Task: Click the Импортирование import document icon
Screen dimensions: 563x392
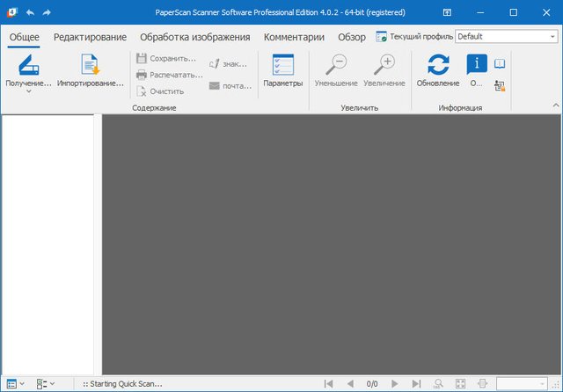Action: (x=90, y=65)
